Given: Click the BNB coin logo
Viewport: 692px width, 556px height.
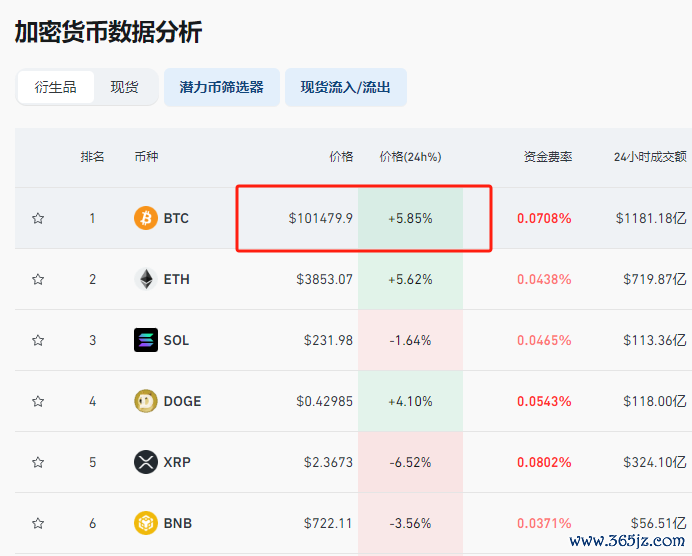Looking at the screenshot, I should (x=146, y=523).
